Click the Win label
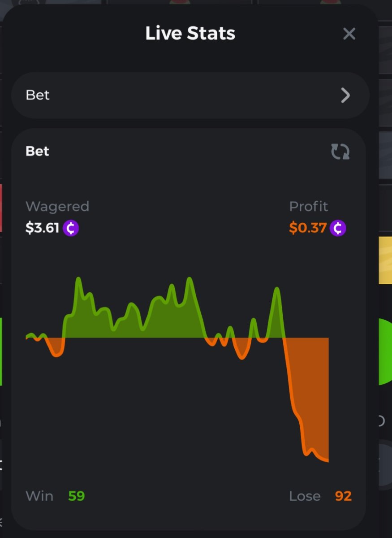This screenshot has width=392, height=538. [39, 496]
